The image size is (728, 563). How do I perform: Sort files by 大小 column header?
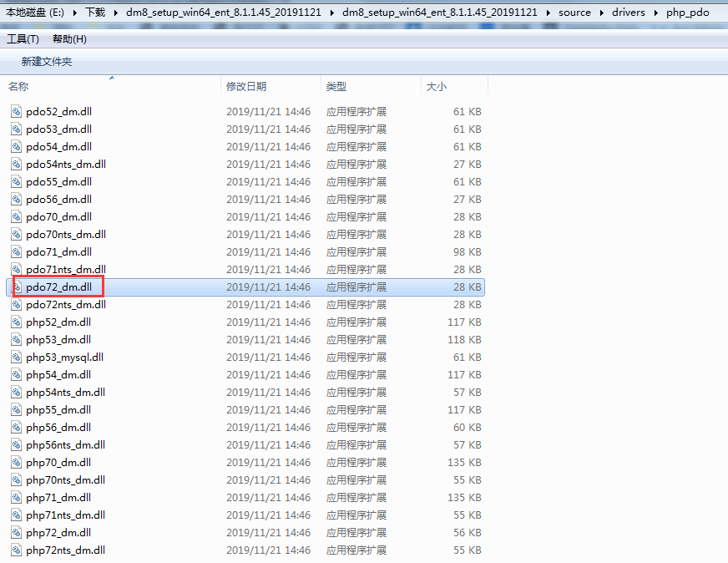coord(437,86)
